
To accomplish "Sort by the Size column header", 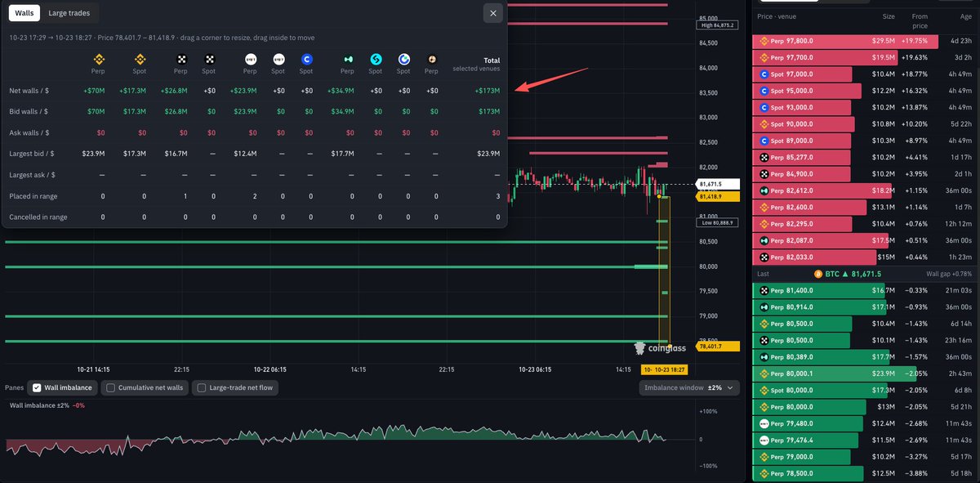I will point(889,16).
